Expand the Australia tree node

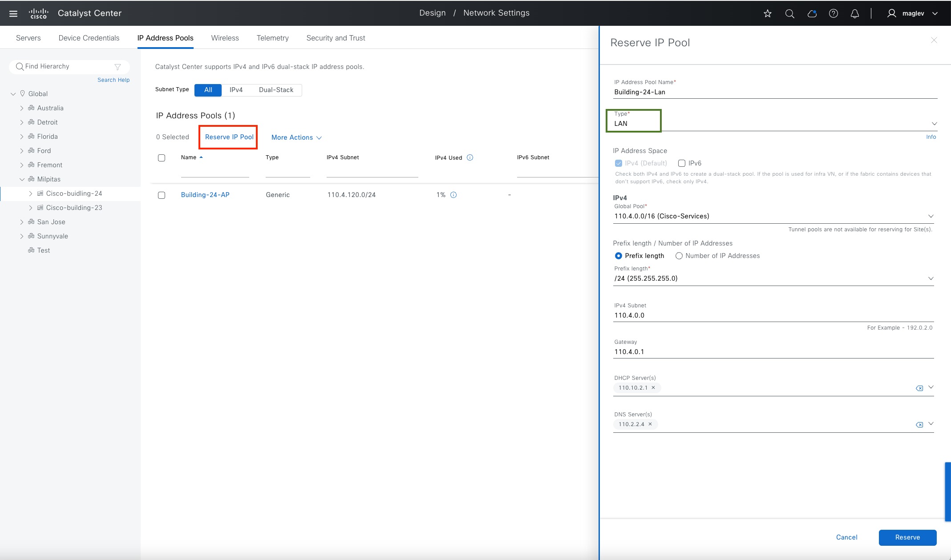22,108
